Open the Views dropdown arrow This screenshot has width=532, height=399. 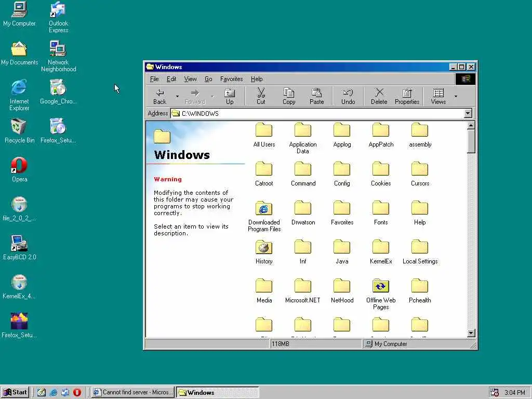[456, 96]
